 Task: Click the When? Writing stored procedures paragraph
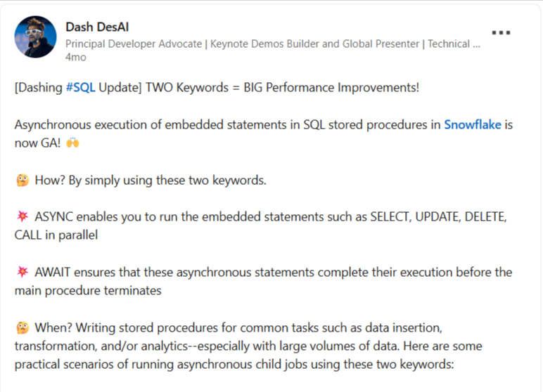[248, 346]
